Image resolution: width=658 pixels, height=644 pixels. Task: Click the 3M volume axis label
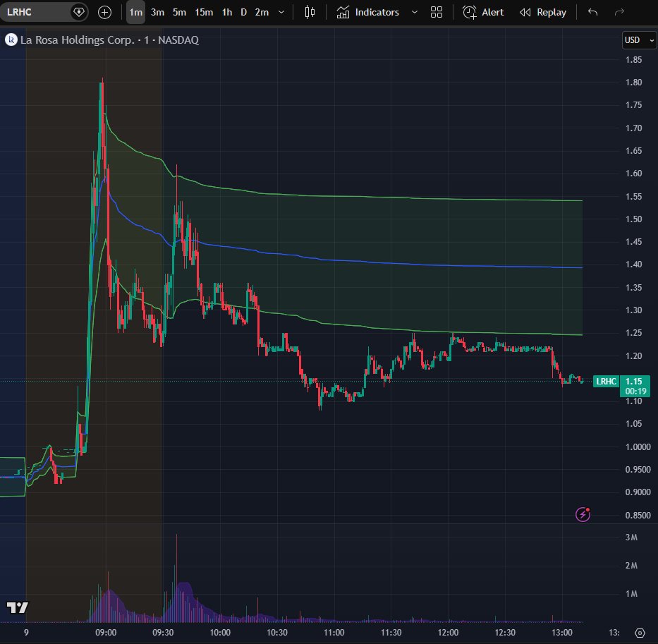(631, 537)
